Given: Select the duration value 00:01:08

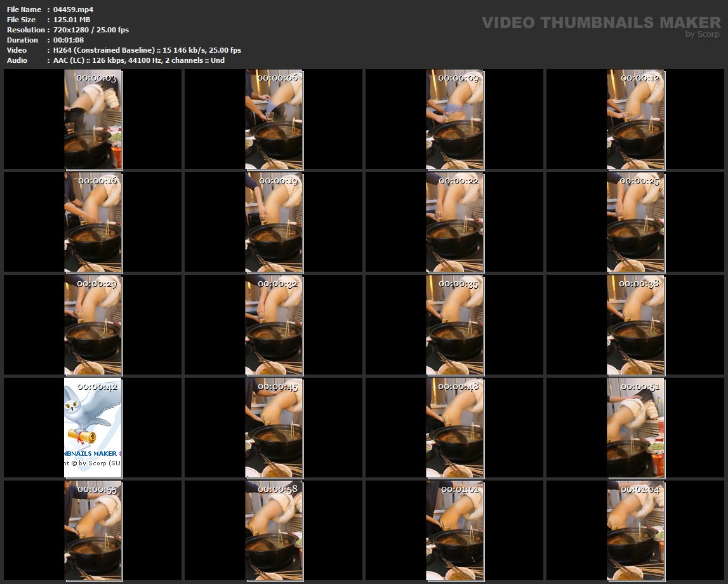Looking at the screenshot, I should (69, 40).
